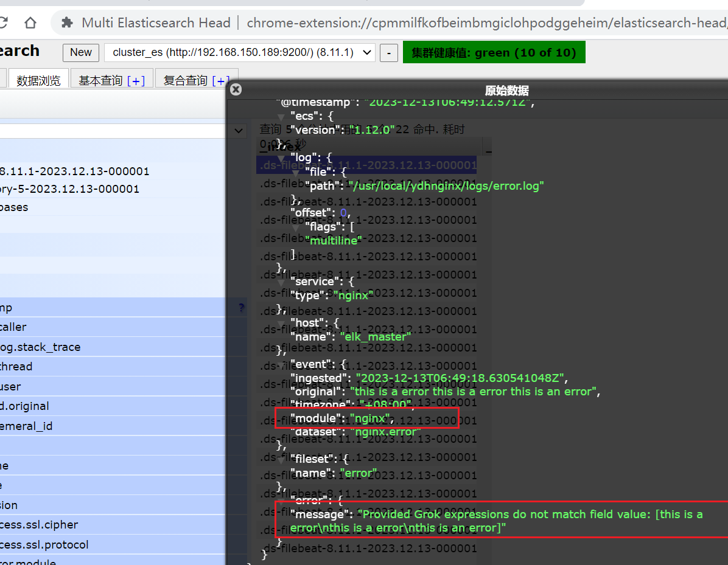This screenshot has height=565, width=728.
Task: Click the Grok expressions error message
Action: [496, 521]
